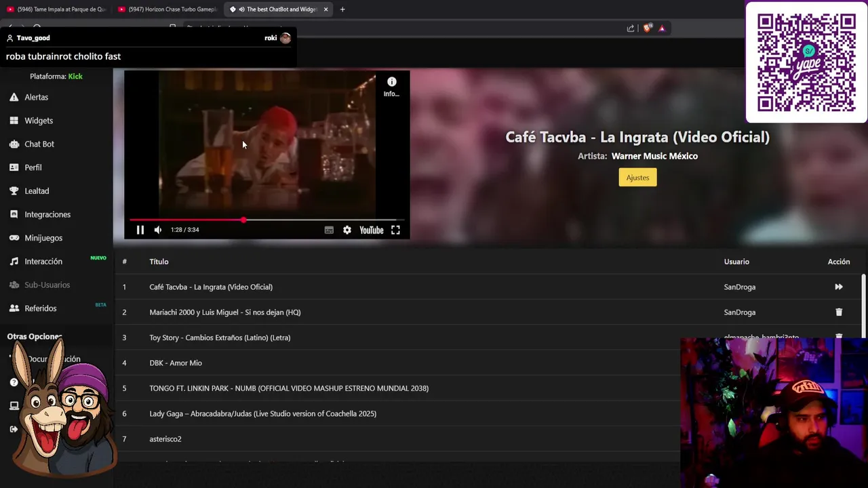Mute the YouTube player volume

[158, 230]
